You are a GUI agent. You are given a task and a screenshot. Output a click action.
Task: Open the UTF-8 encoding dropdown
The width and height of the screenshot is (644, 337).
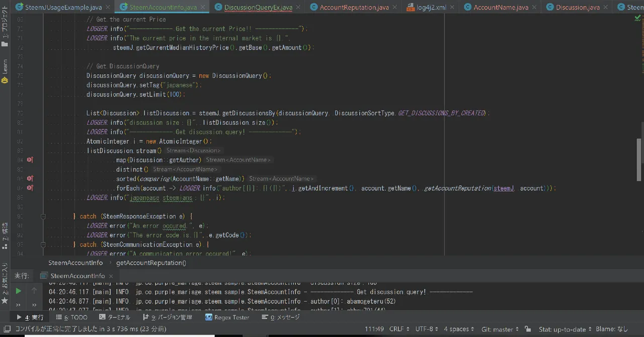427,329
